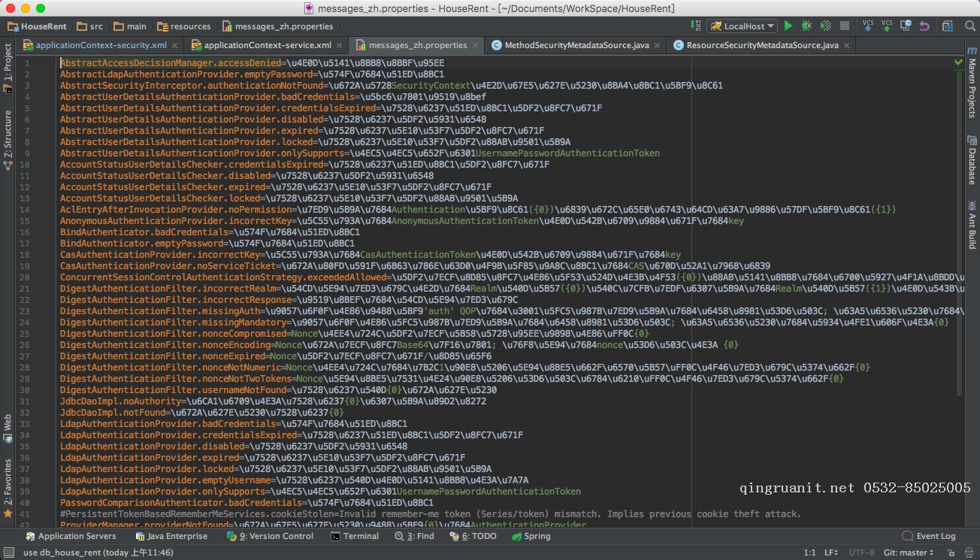Screen dimensions: 980x560
Task: Close the messages_zh.properties tab
Action: (x=475, y=45)
